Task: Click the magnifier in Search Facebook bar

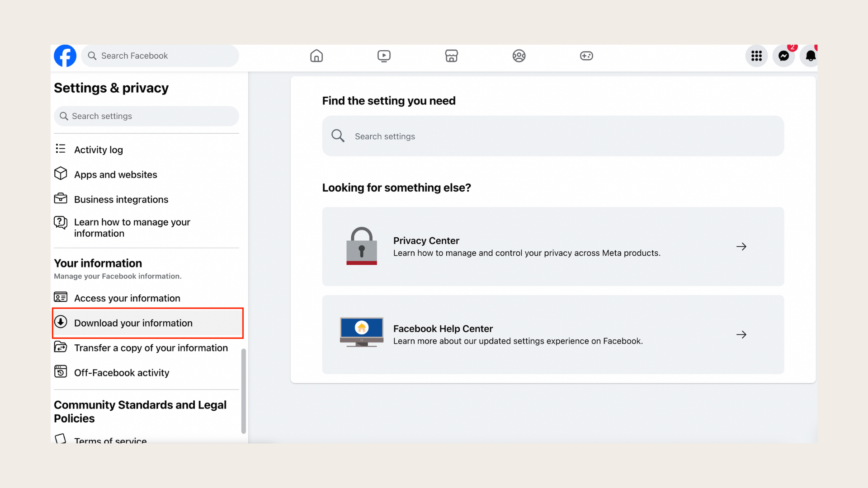Action: (x=92, y=56)
